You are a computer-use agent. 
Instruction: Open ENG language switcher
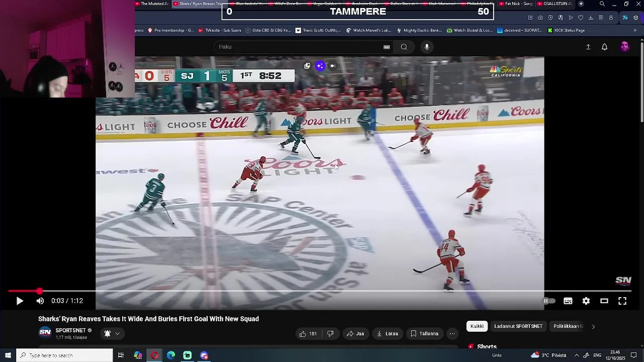(x=597, y=355)
